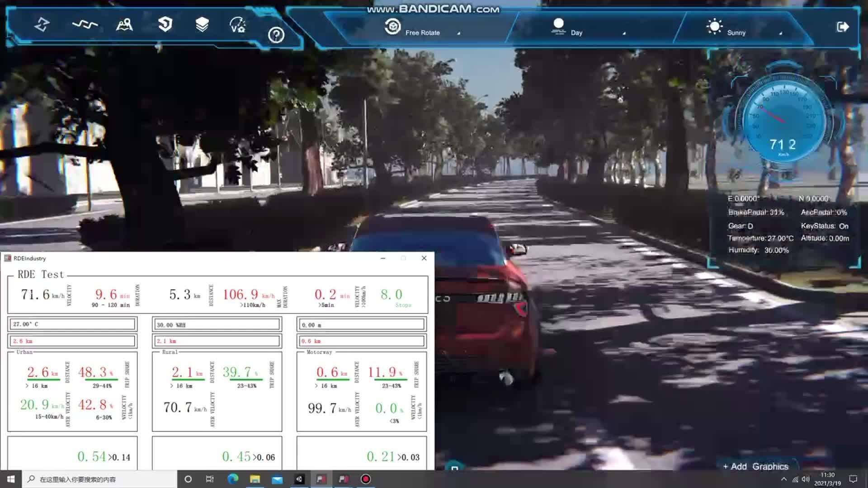Close the RDEIndustry window
This screenshot has width=868, height=488.
pos(424,258)
